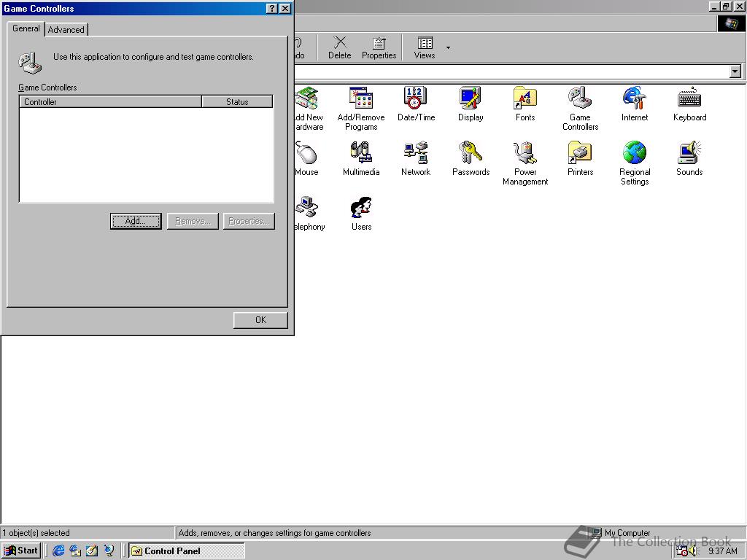Viewport: 747px width, 560px height.
Task: Open the Network control panel icon
Action: (416, 158)
